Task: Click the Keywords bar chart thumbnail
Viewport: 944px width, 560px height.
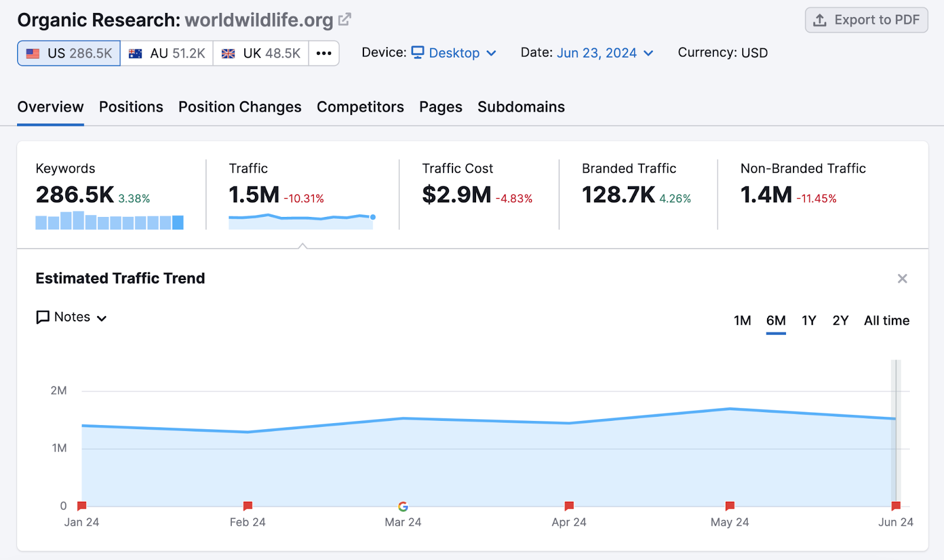Action: (109, 221)
